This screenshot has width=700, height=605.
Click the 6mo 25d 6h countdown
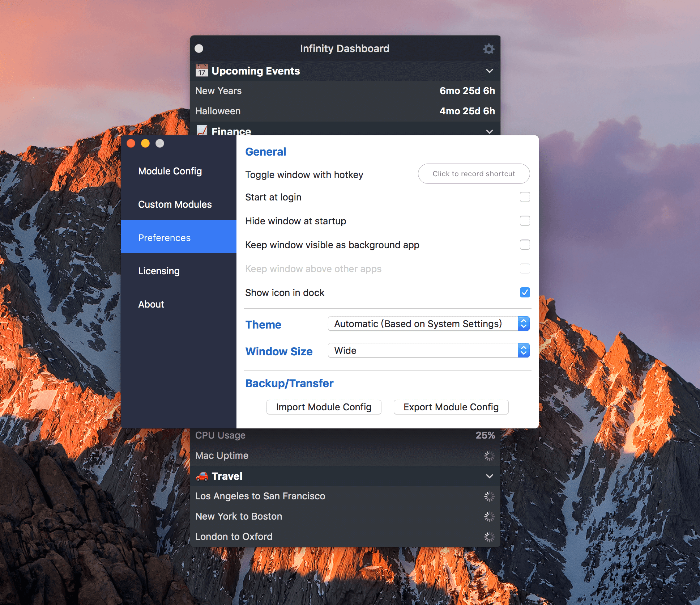[x=467, y=91]
